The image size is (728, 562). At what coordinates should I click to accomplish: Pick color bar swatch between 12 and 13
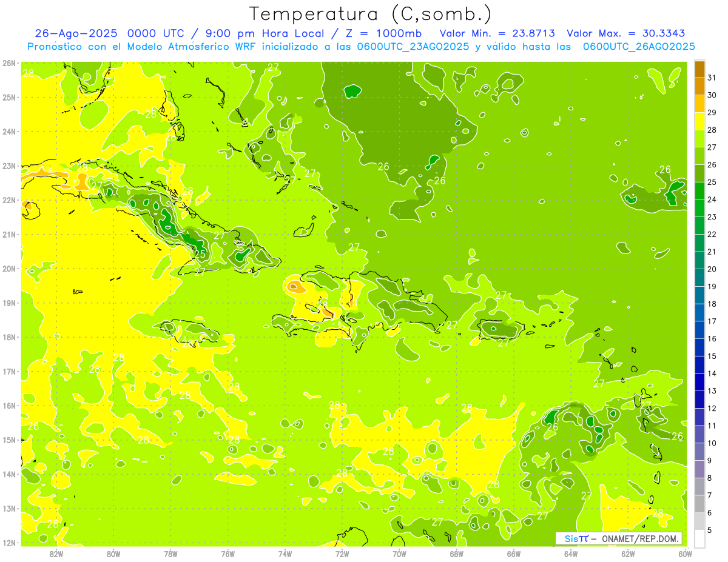699,400
